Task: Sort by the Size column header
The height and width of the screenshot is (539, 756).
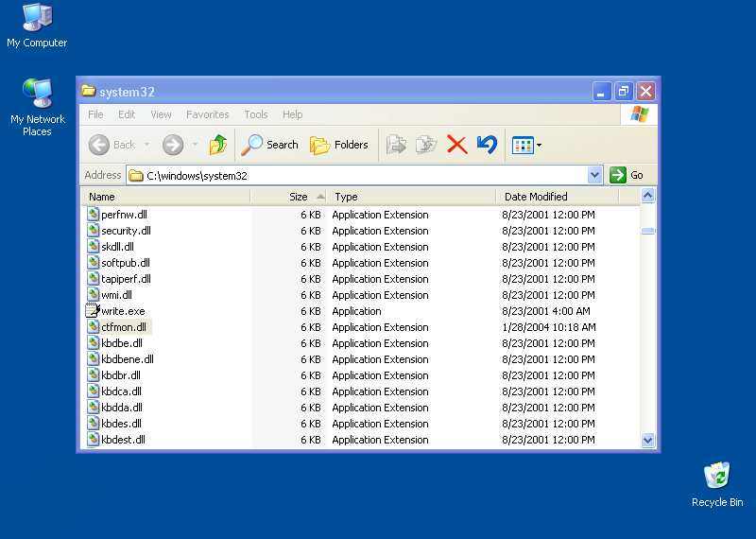Action: click(x=288, y=197)
